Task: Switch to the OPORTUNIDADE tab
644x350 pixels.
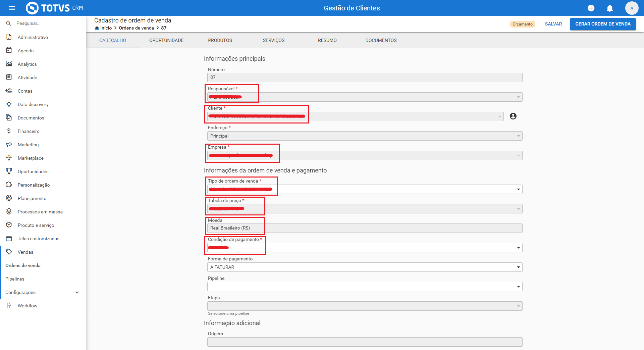Action: point(166,40)
